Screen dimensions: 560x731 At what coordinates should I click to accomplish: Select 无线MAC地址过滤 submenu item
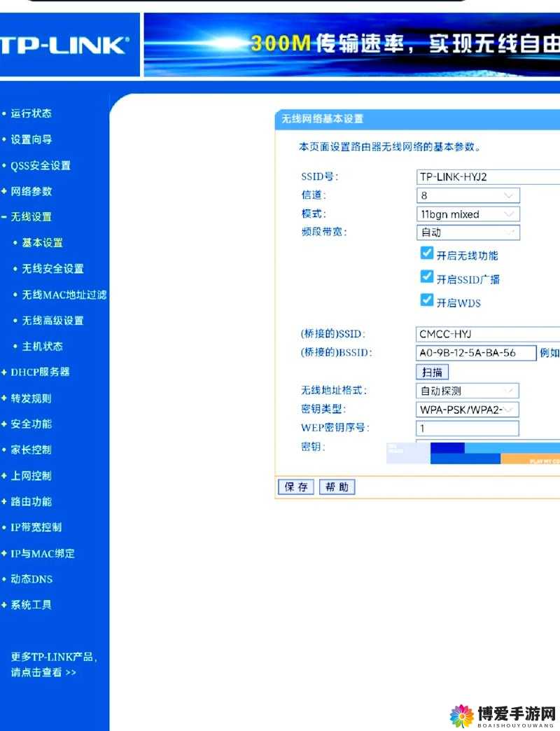64,295
